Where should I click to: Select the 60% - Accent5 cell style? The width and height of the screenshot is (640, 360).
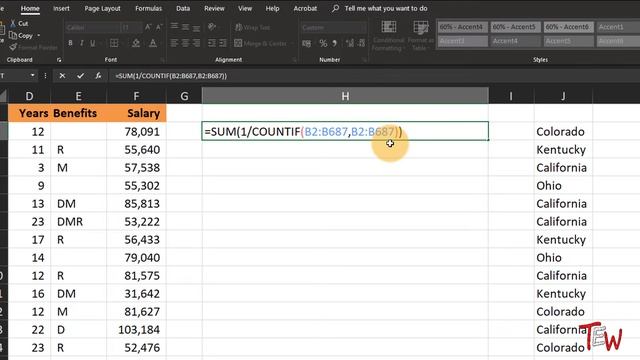coord(516,27)
